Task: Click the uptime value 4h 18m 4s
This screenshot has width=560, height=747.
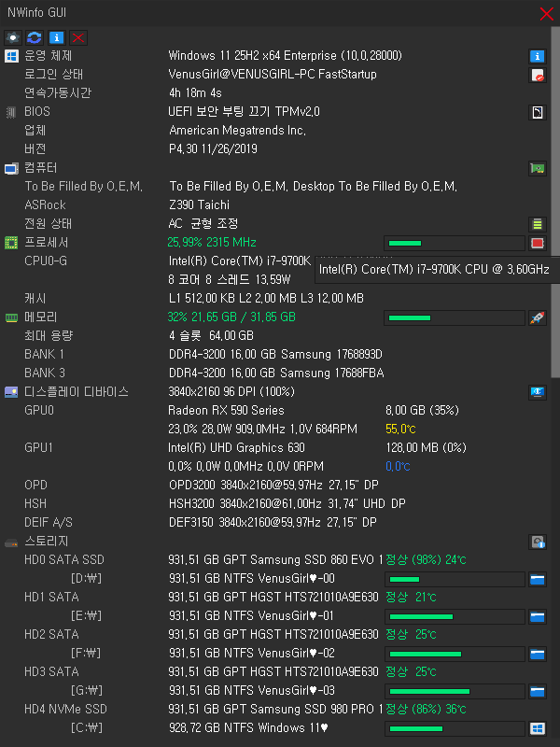Action: click(x=195, y=92)
